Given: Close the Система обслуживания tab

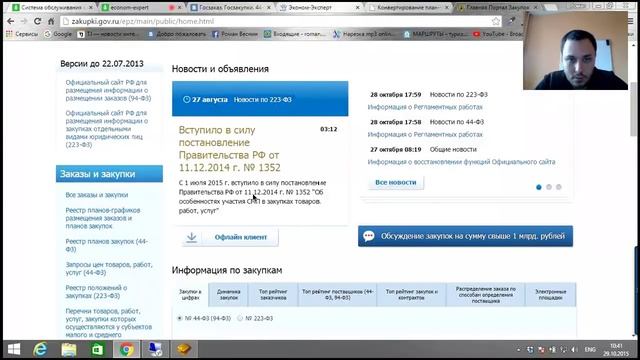Looking at the screenshot, I should coord(91,7).
